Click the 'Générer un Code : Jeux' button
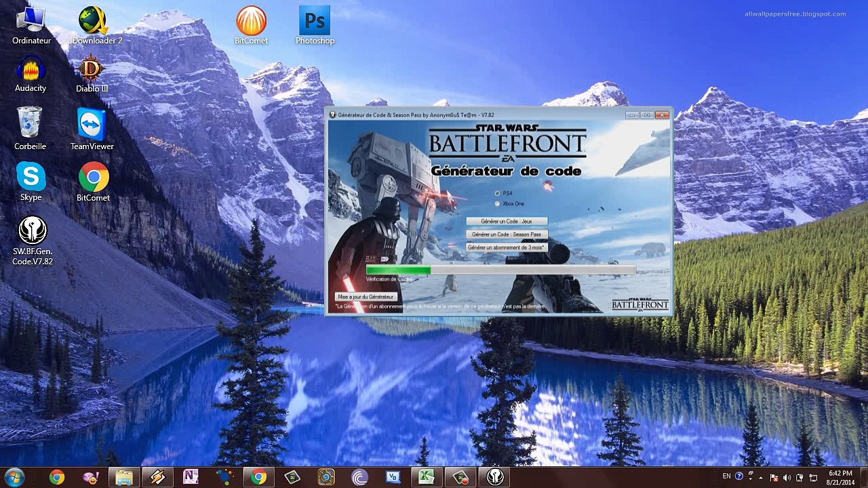The height and width of the screenshot is (488, 868). point(507,222)
